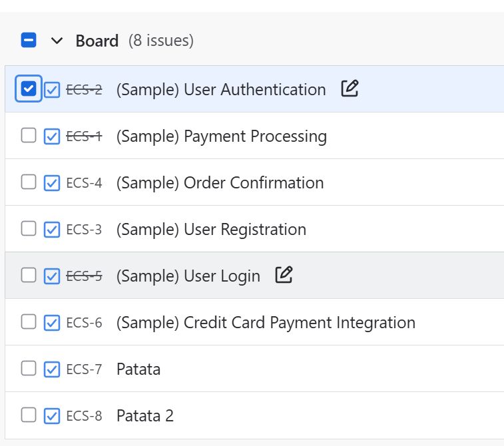Click edit pencil icon beside User Login
Image resolution: width=504 pixels, height=446 pixels.
coord(284,275)
